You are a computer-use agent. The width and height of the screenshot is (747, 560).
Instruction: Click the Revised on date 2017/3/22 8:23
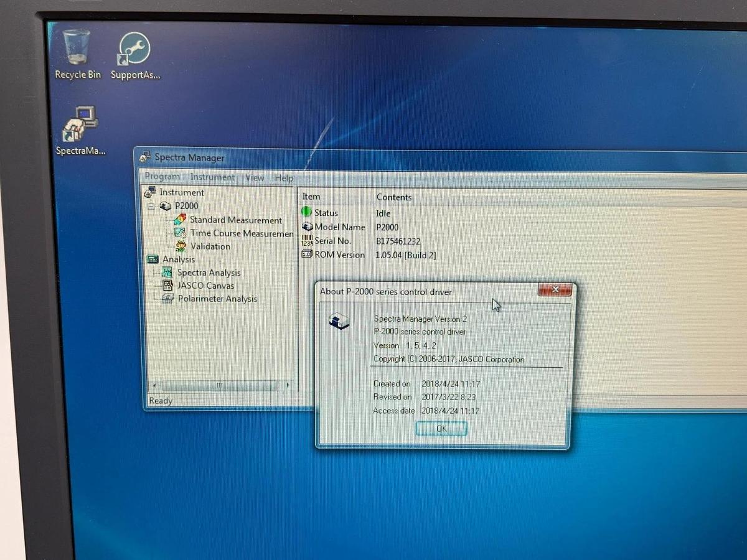tap(448, 397)
